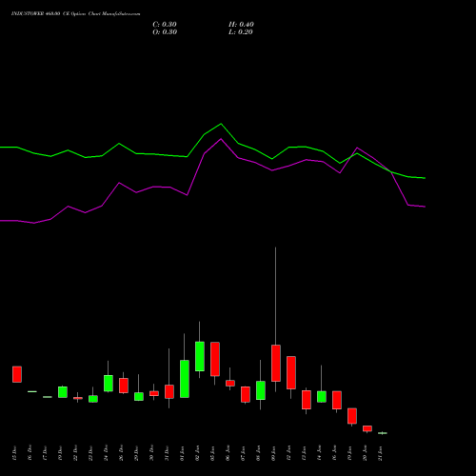This screenshot has width=476, height=476.
Task: Select the red candle above 05 Jan
Action: (x=215, y=359)
